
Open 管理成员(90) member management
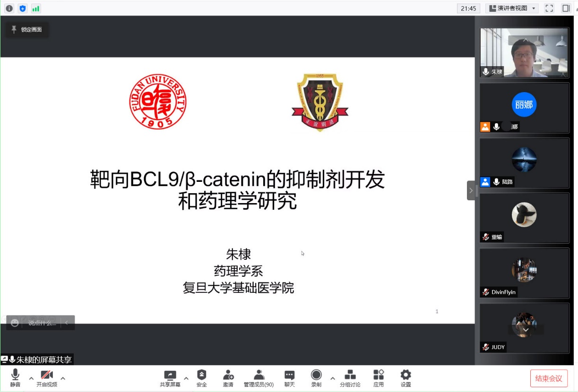259,378
